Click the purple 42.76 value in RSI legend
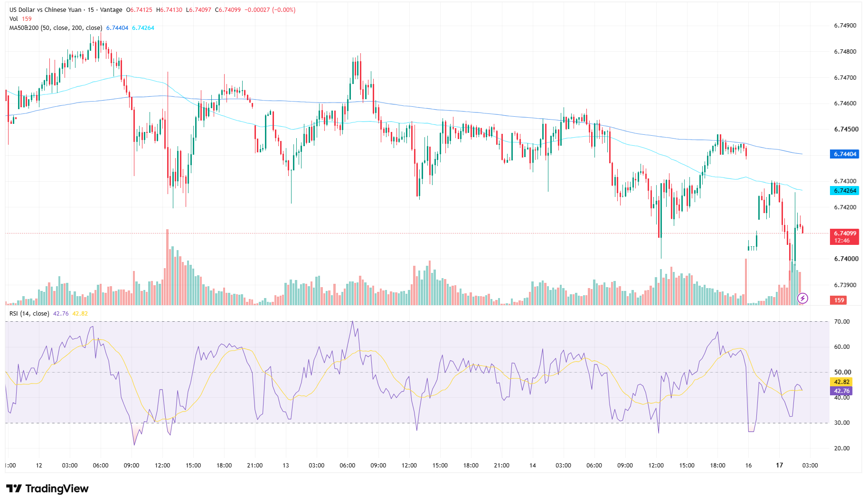 click(61, 314)
